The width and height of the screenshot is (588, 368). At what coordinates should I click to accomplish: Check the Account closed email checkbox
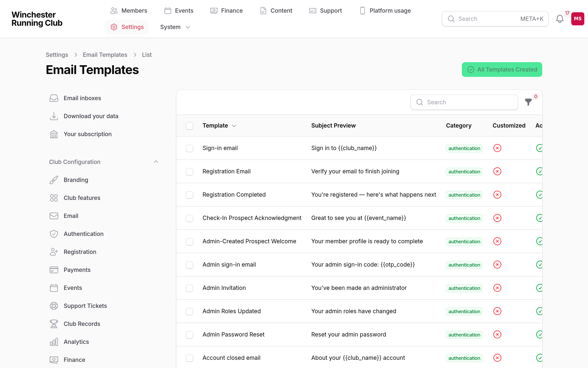[x=189, y=358]
